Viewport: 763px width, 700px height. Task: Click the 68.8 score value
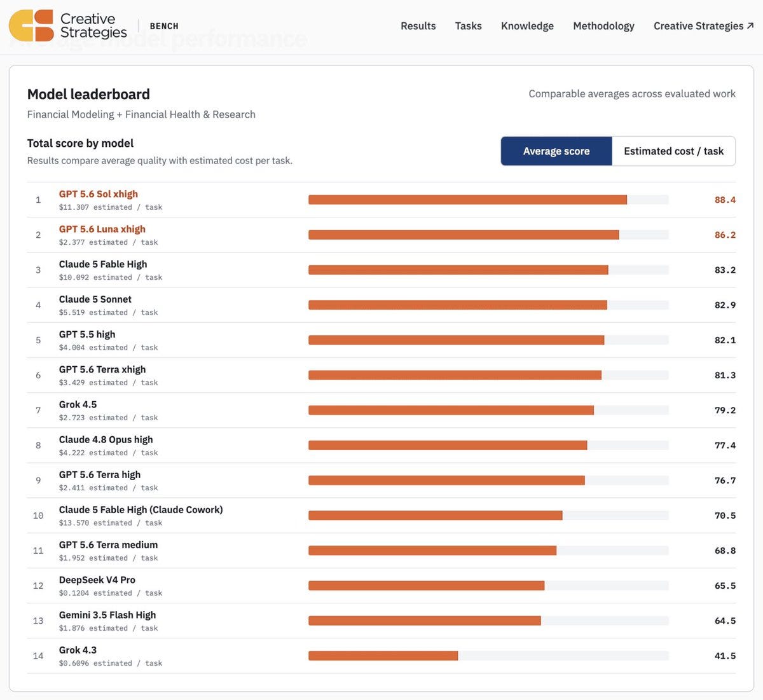click(x=725, y=551)
